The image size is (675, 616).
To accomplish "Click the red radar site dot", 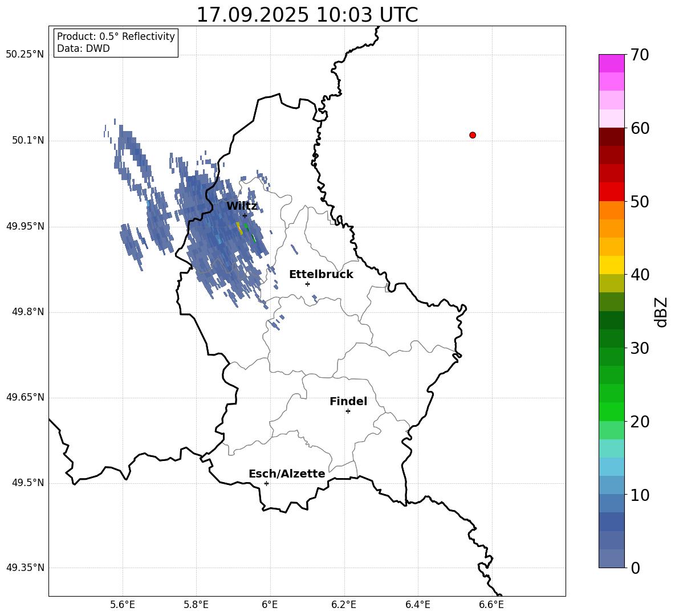I will pyautogui.click(x=472, y=135).
